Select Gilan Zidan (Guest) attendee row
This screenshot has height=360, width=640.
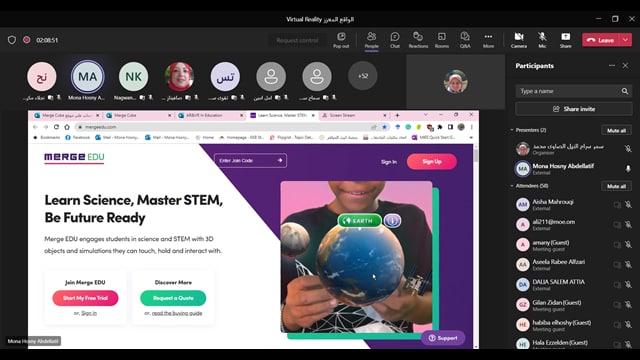[573, 304]
